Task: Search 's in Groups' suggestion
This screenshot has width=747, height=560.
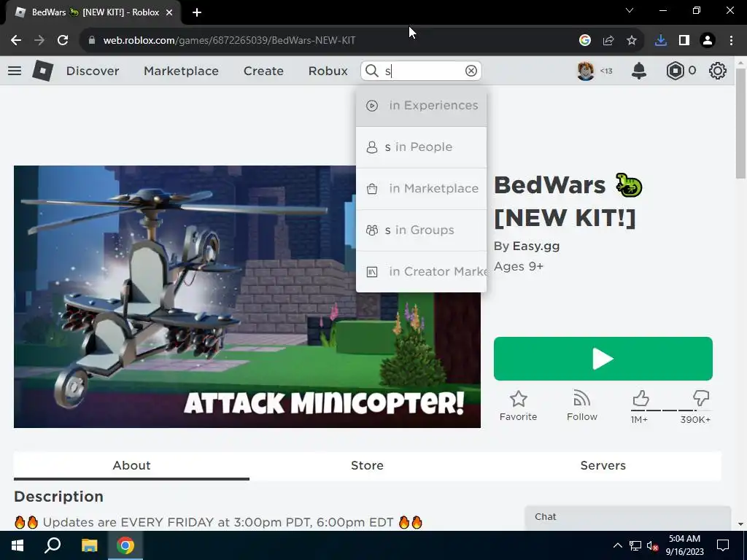Action: 421,230
